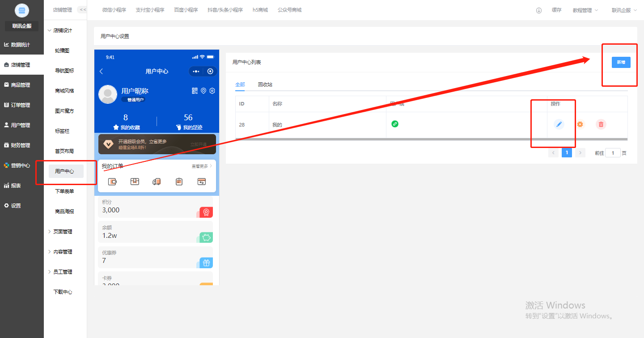Click the delivery truck order icon under 我的订单
The width and height of the screenshot is (644, 338).
(x=157, y=182)
